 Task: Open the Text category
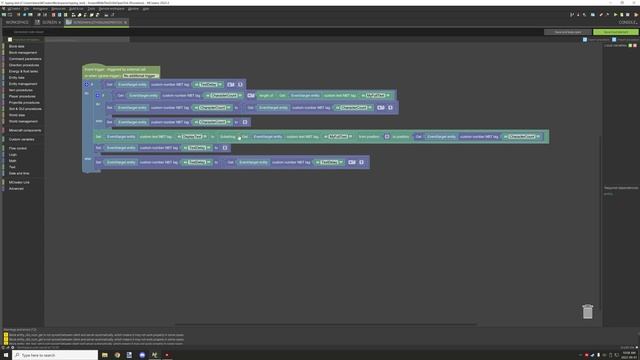point(12,167)
